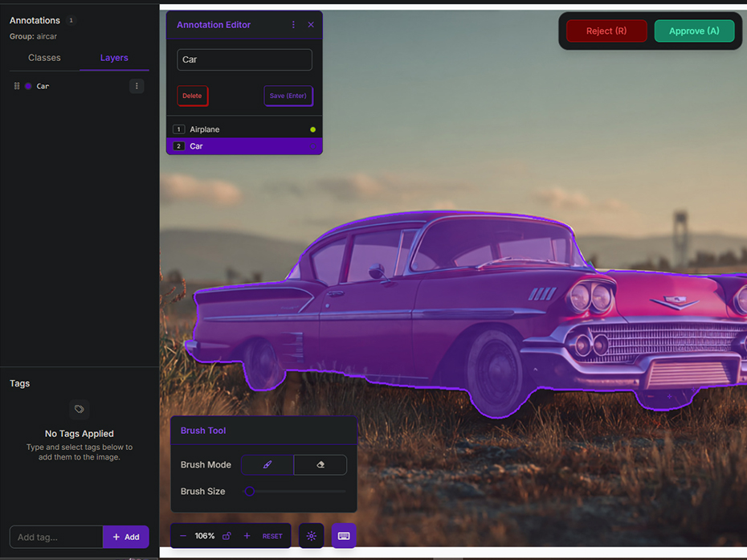Reject the annotation
This screenshot has height=560, width=747.
(x=606, y=31)
